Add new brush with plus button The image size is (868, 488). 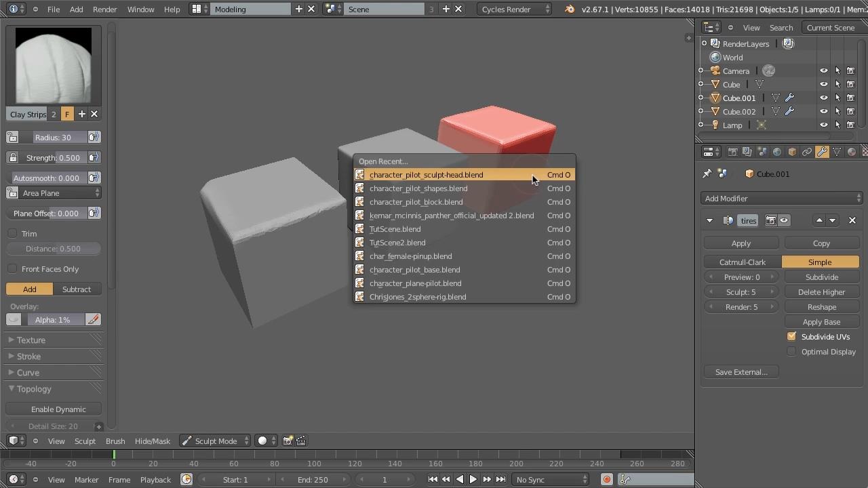[x=82, y=114]
